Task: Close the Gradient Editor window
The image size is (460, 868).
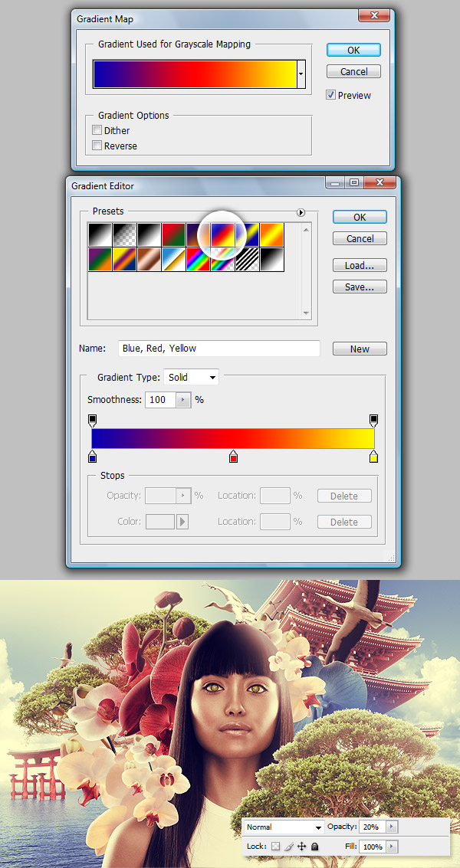Action: (379, 182)
